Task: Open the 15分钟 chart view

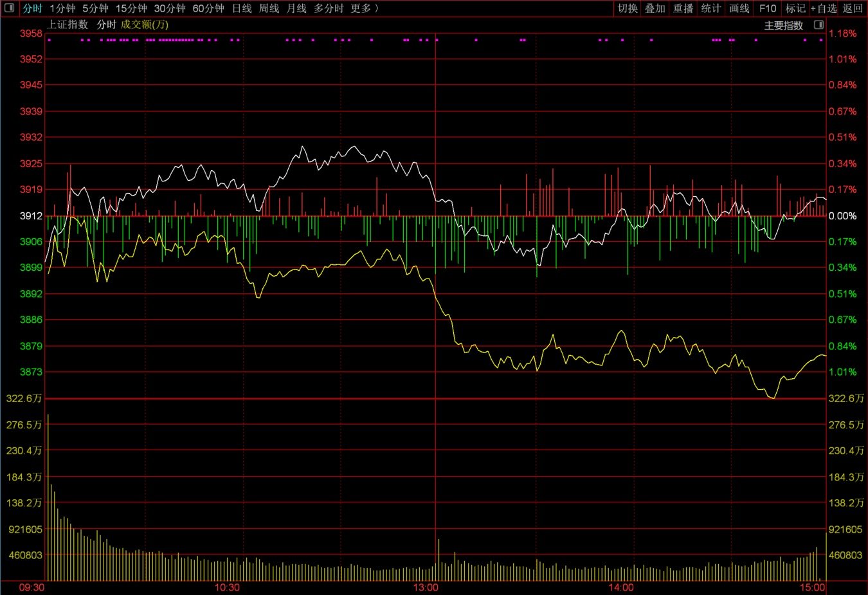Action: tap(131, 8)
